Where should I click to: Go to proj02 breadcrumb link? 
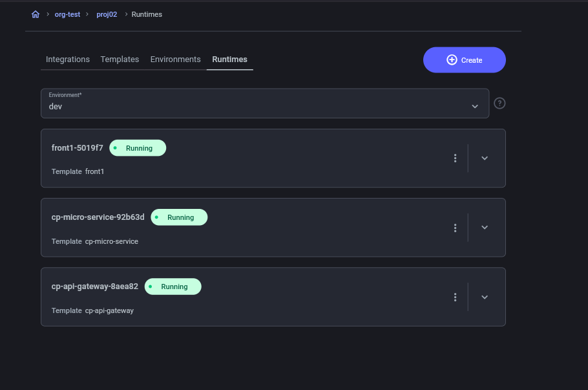[107, 14]
